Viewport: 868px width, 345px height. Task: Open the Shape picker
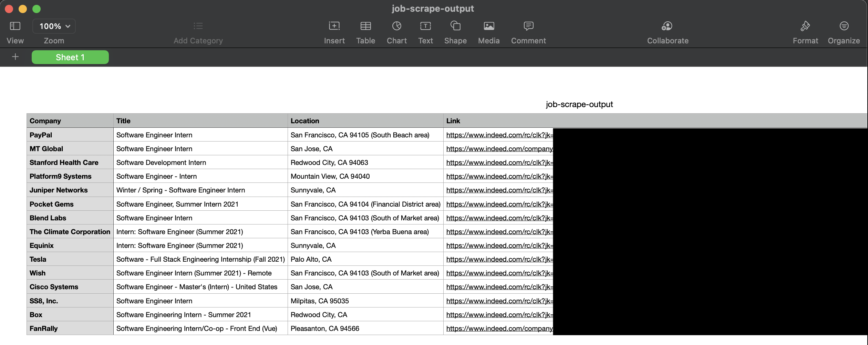click(x=455, y=26)
